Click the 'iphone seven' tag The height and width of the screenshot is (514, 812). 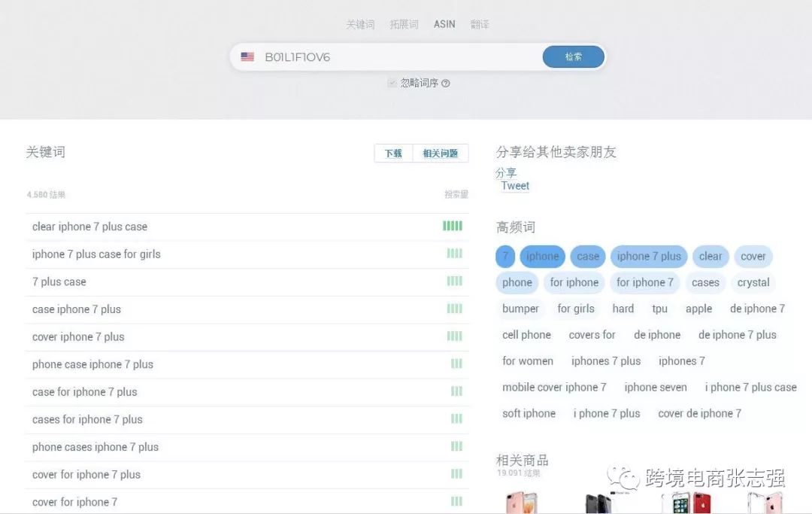[656, 387]
